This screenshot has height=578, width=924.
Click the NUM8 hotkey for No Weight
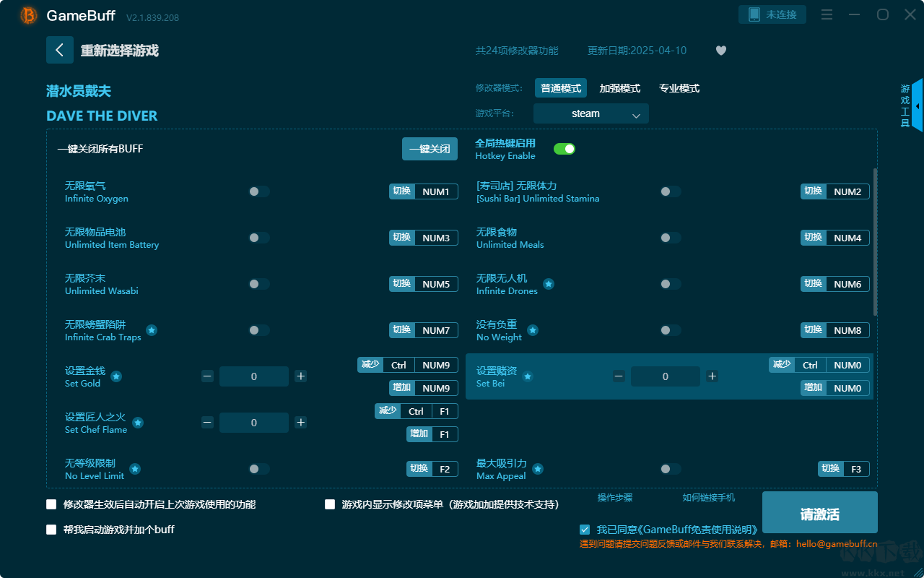click(847, 330)
